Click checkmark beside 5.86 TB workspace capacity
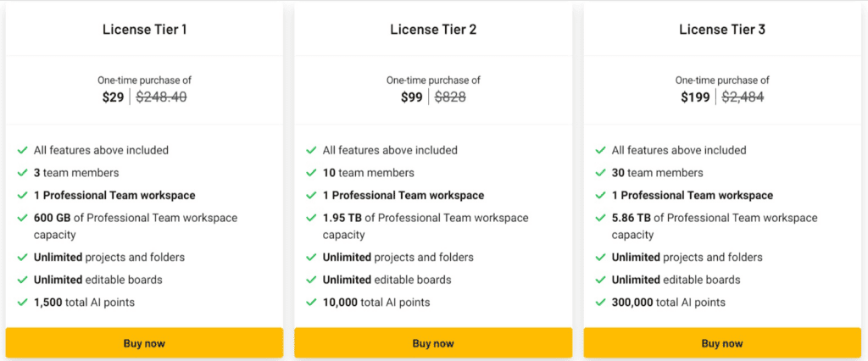The width and height of the screenshot is (868, 361). (601, 218)
